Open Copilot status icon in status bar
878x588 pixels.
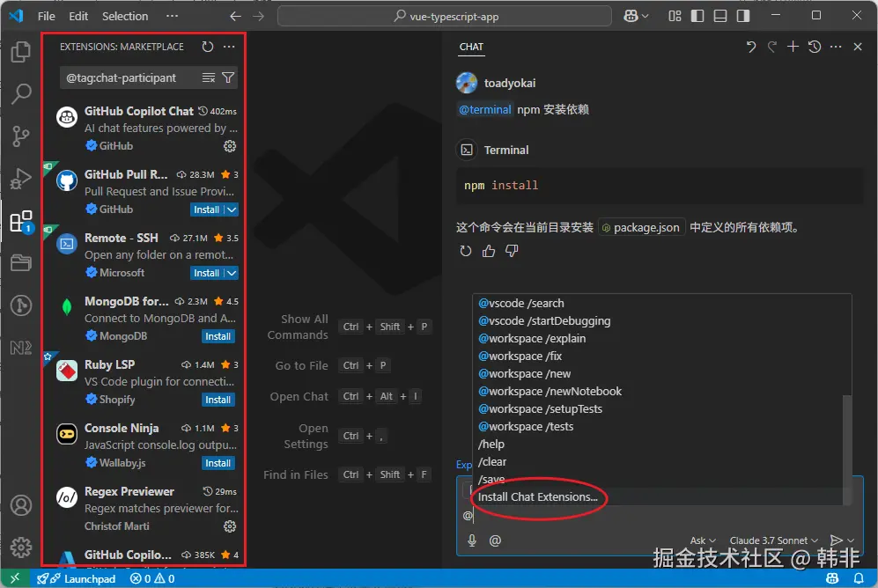832,578
